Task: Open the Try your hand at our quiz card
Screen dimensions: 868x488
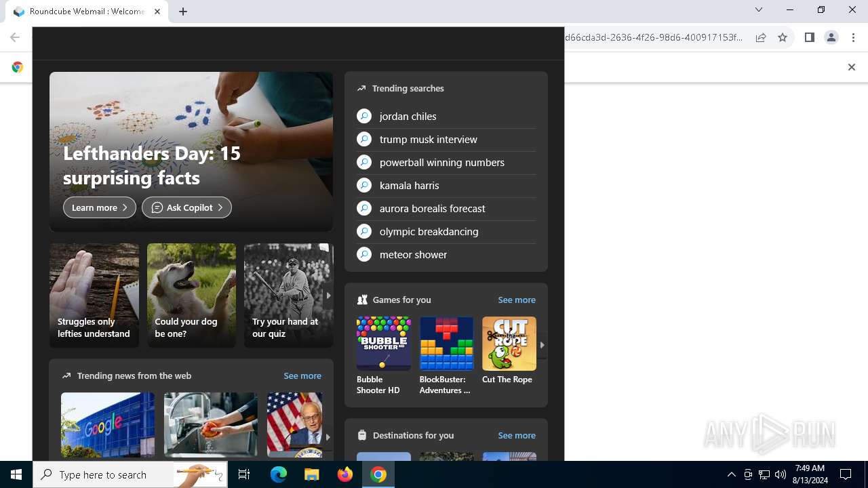Action: [x=288, y=296]
